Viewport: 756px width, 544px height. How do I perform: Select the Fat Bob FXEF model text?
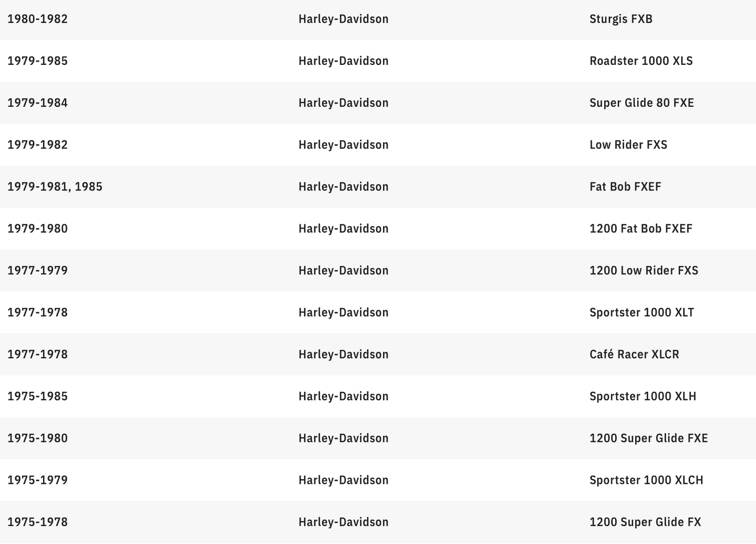pos(625,187)
